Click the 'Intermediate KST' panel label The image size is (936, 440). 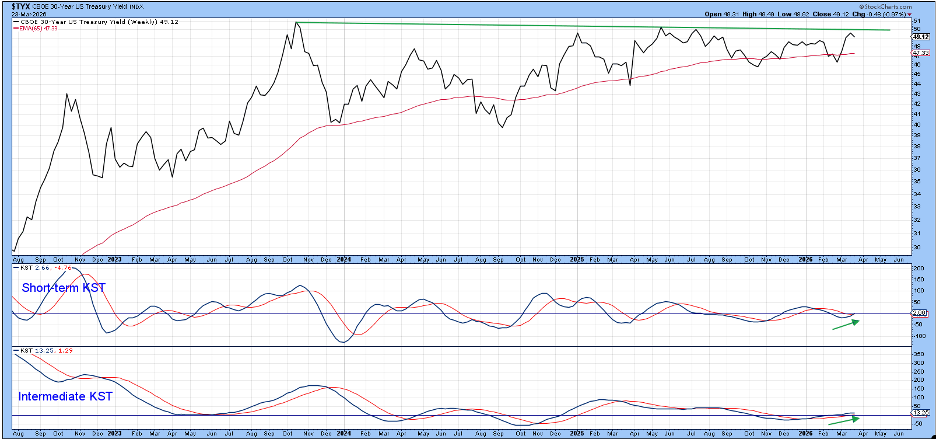click(64, 396)
